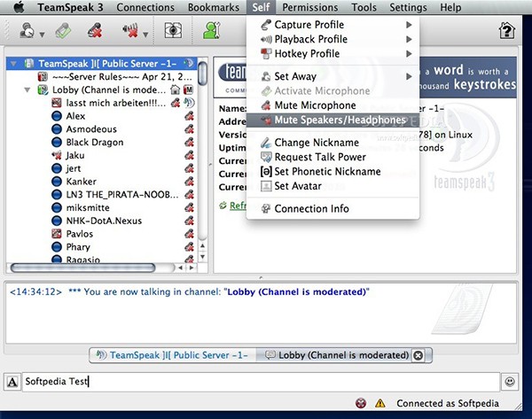Click the green contacts toolbar icon
Viewport: 532px width, 419px height.
coord(212,30)
